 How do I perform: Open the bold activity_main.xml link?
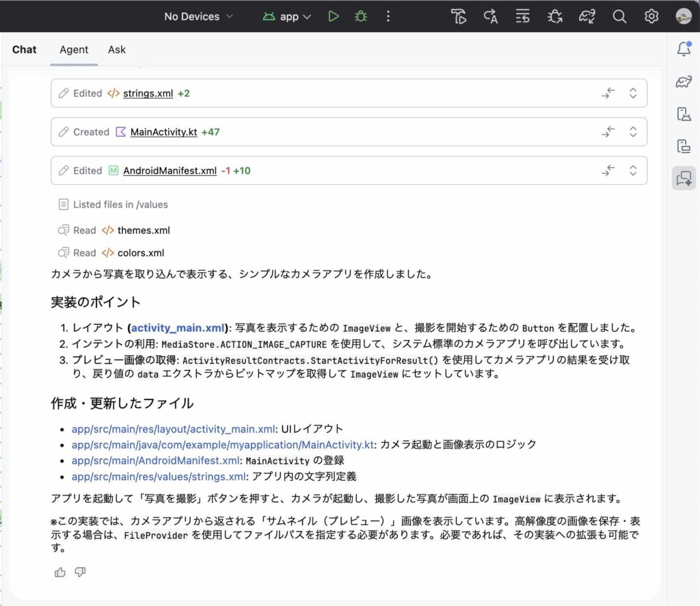coord(178,328)
